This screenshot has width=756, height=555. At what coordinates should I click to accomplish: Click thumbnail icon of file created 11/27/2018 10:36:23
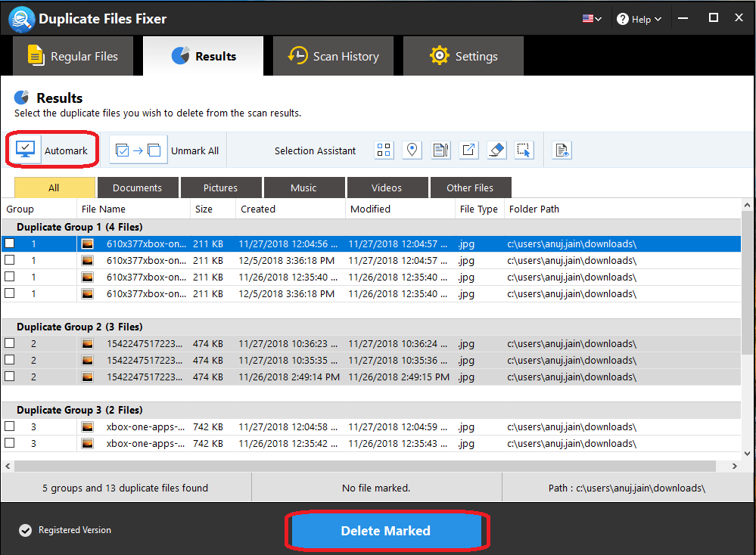click(x=87, y=343)
